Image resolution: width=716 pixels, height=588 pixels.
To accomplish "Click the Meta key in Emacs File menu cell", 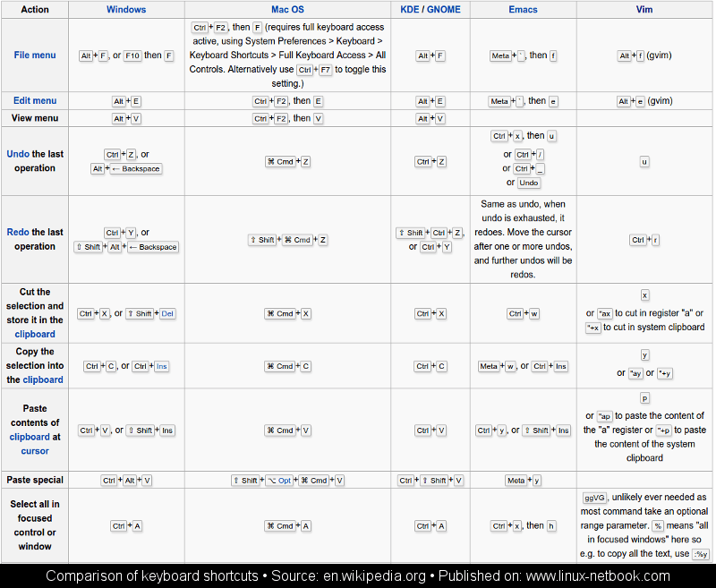I will [500, 55].
